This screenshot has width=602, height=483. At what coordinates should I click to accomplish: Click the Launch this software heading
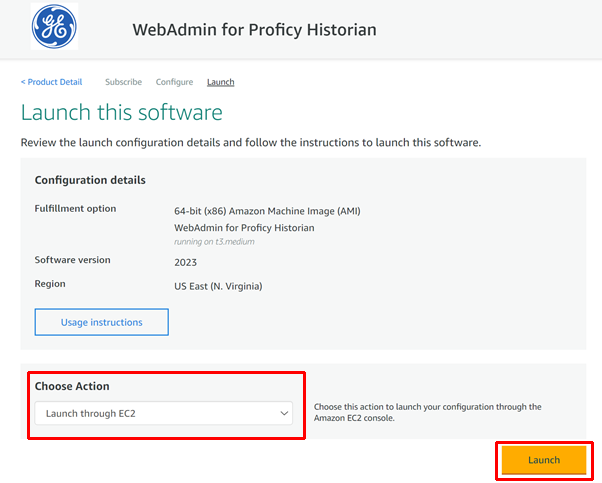coord(122,112)
